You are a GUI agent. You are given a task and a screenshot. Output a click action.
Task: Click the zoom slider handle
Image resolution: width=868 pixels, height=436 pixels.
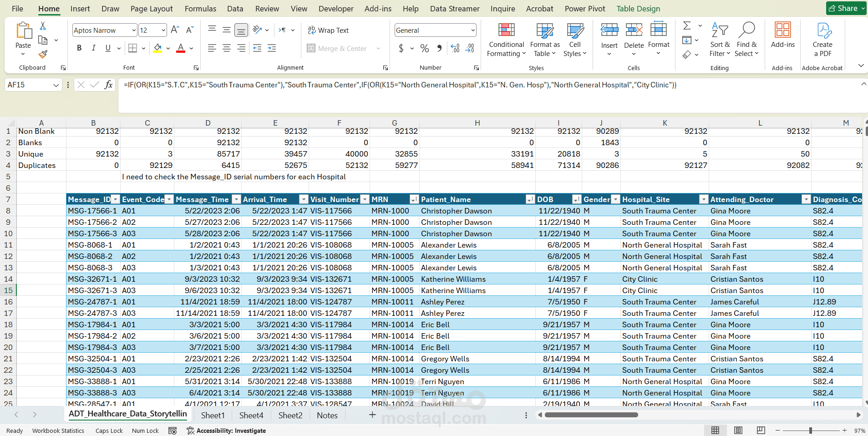pos(810,431)
